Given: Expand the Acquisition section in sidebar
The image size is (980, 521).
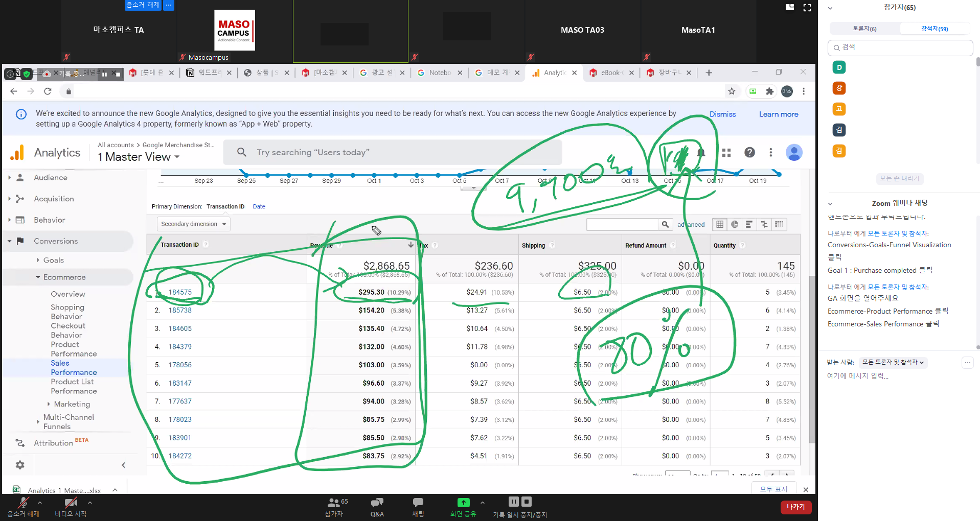Looking at the screenshot, I should tap(54, 199).
